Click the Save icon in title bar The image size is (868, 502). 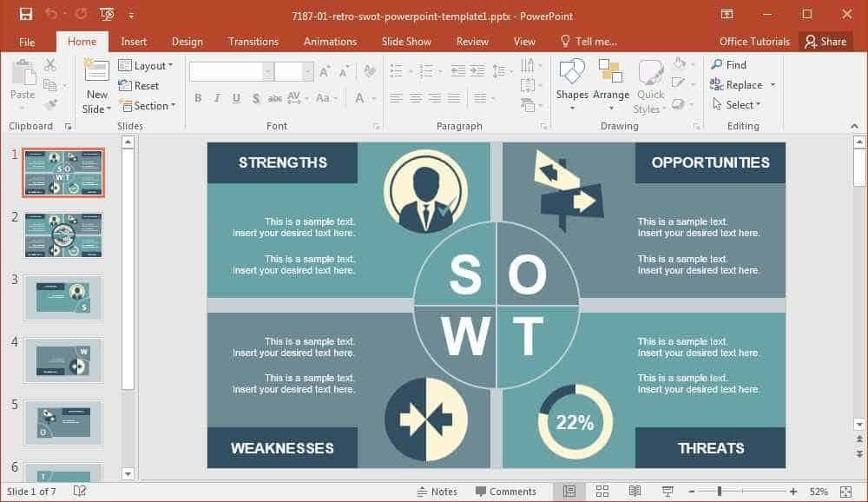pos(25,15)
